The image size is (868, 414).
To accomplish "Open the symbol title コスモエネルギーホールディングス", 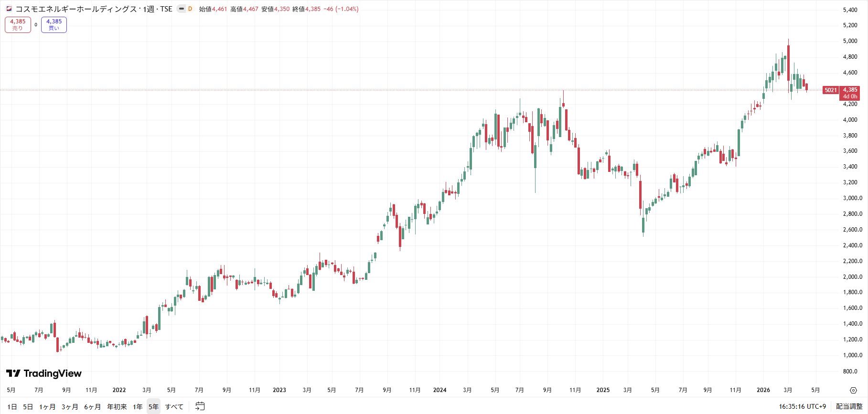I will point(76,9).
